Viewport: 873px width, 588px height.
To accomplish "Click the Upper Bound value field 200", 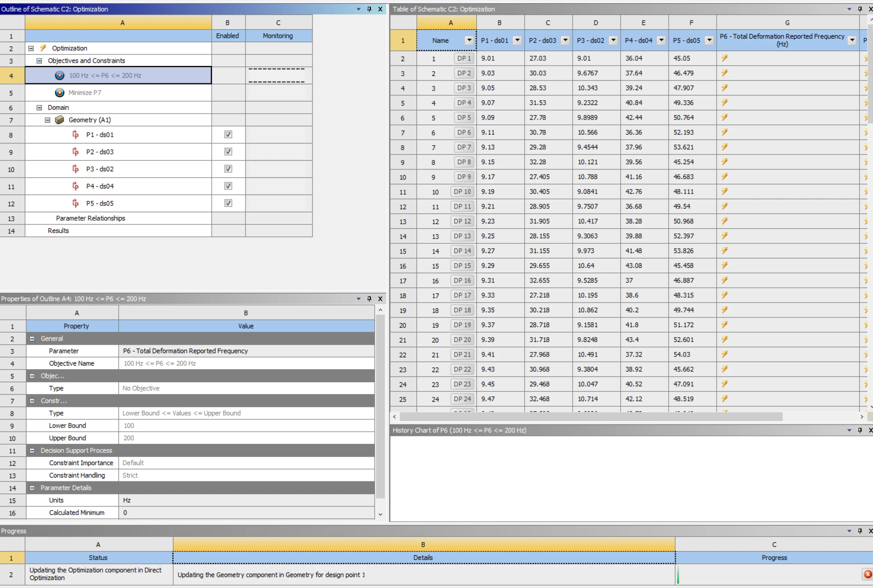I will [246, 438].
